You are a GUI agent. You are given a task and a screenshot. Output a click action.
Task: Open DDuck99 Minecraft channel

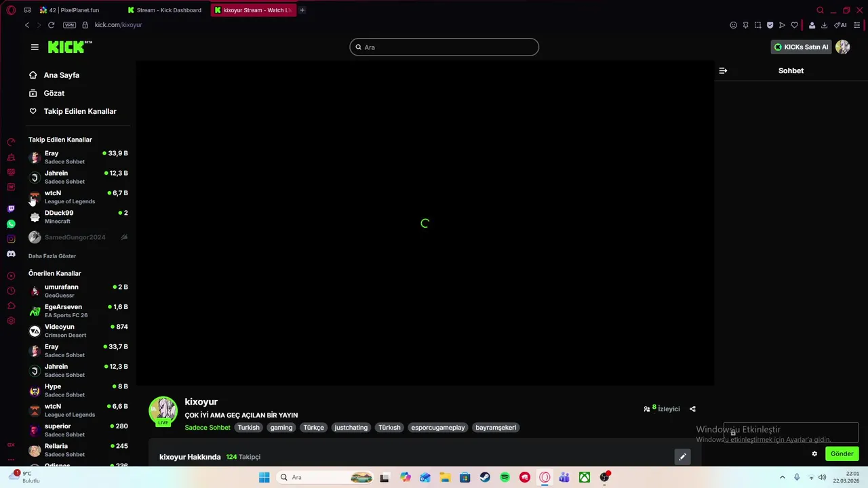point(78,217)
